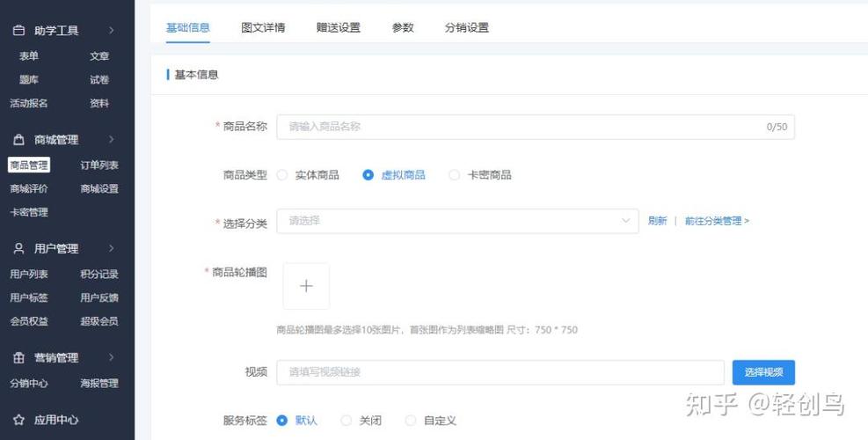Screen dimensions: 868x440
Task: Switch to the 基础信息 tab
Action: point(187,27)
